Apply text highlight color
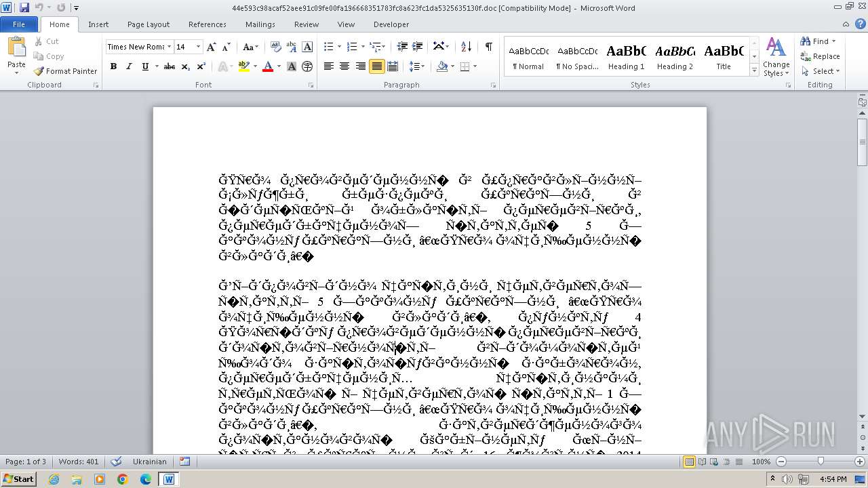Image resolution: width=868 pixels, height=488 pixels. [244, 66]
